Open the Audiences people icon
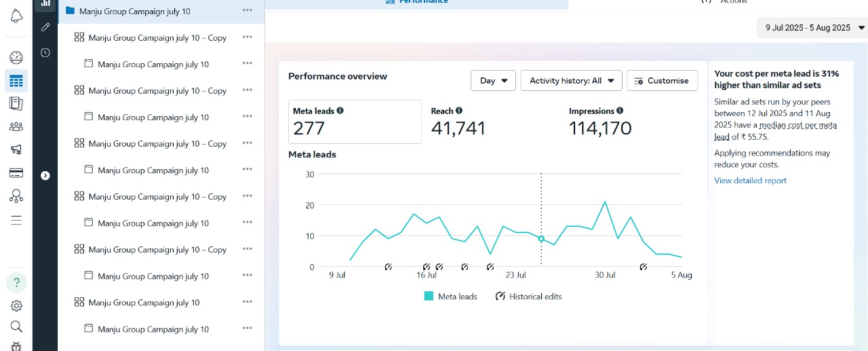This screenshot has width=868, height=351. coord(16,126)
